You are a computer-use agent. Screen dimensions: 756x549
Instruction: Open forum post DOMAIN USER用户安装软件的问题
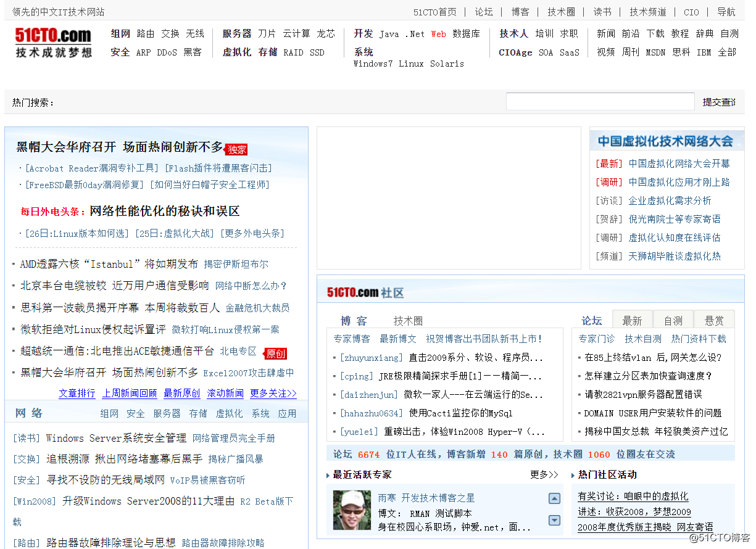coord(652,413)
